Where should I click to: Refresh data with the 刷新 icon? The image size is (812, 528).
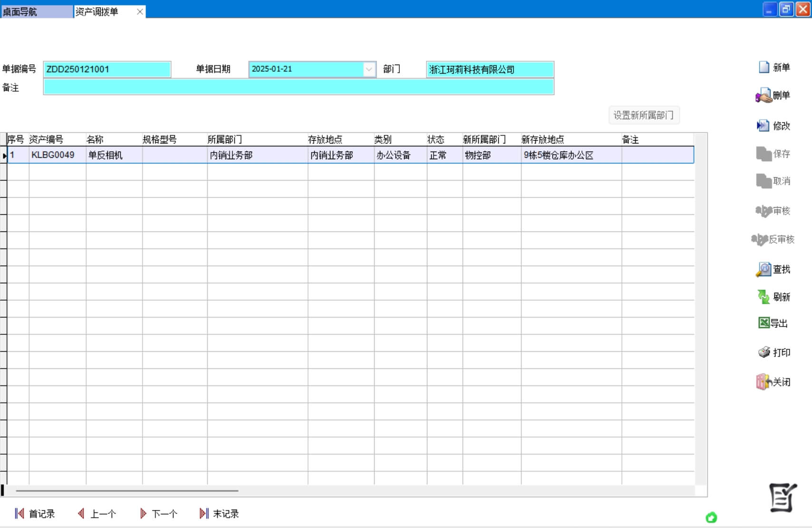[x=764, y=297]
